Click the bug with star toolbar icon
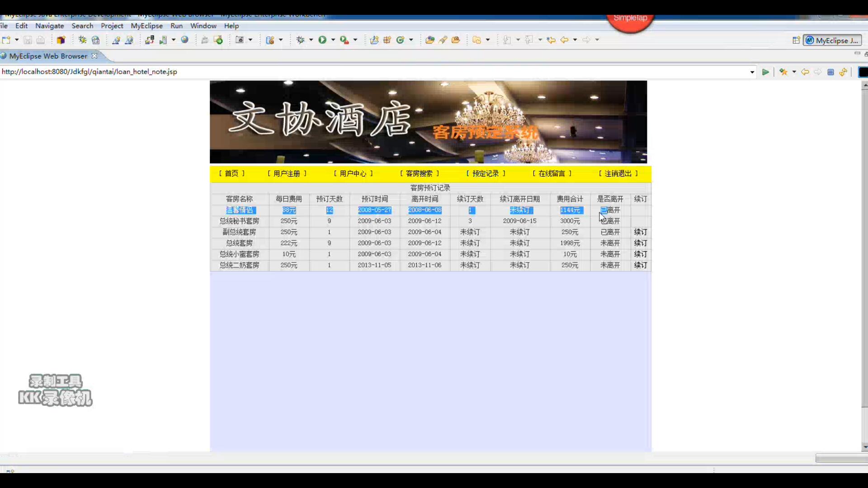Viewport: 868px width, 488px height. (x=82, y=40)
